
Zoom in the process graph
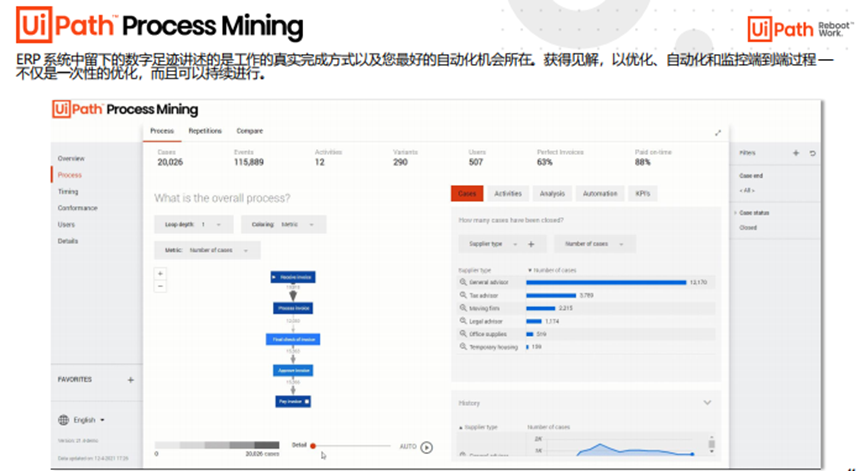click(x=160, y=273)
